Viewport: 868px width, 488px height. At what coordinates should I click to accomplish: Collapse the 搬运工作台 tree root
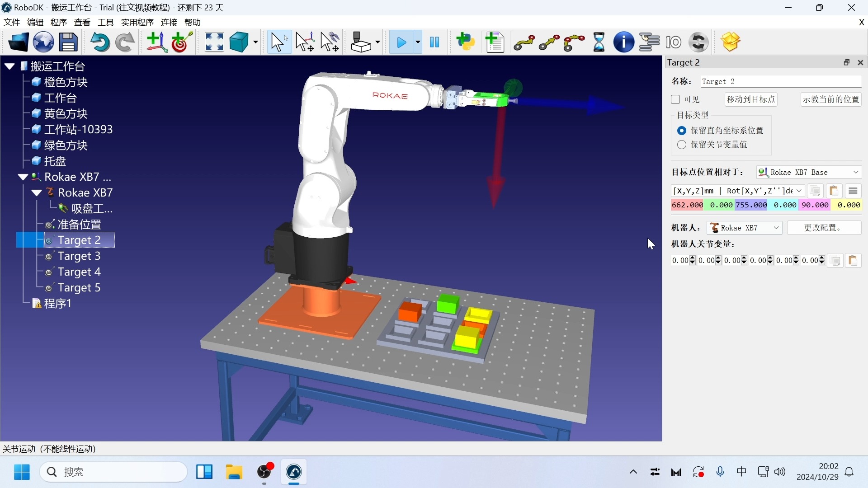pos(9,66)
